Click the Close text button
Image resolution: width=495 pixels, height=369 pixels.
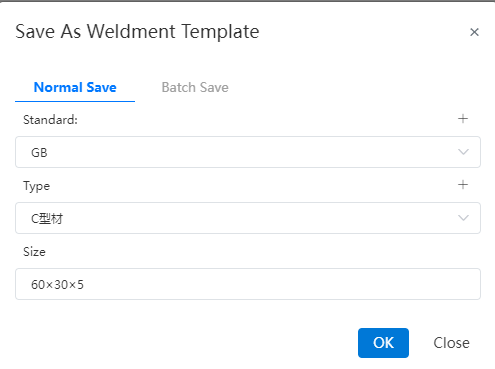tap(451, 343)
